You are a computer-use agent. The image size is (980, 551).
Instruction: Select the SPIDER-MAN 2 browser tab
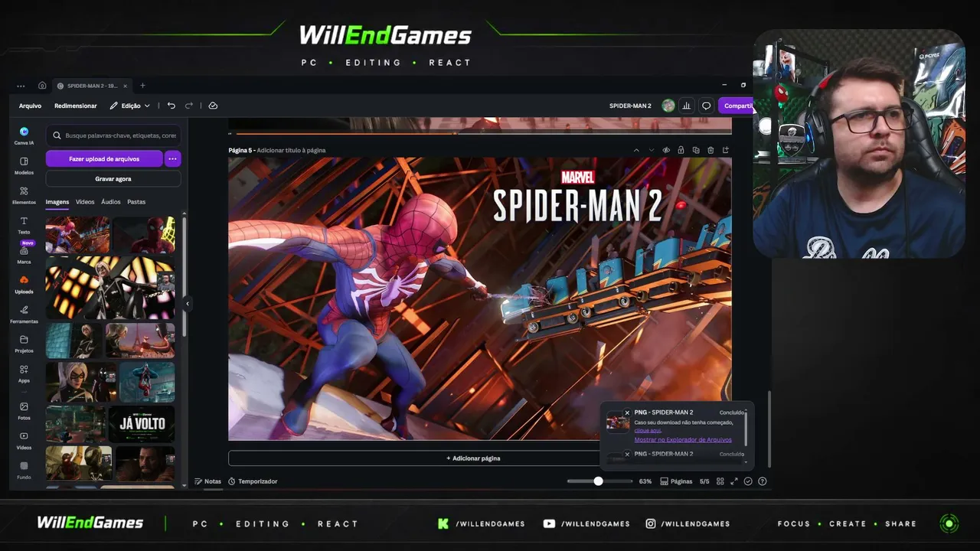[x=91, y=86]
